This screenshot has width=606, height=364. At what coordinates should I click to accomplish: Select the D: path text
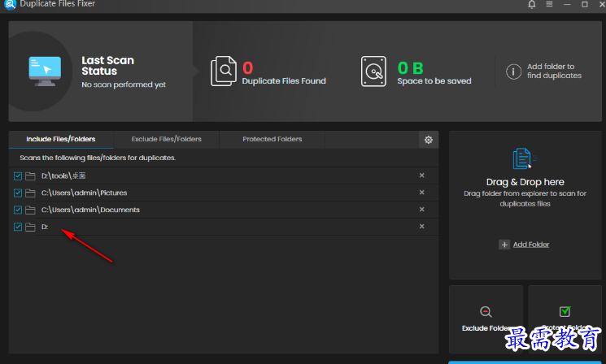(x=45, y=227)
